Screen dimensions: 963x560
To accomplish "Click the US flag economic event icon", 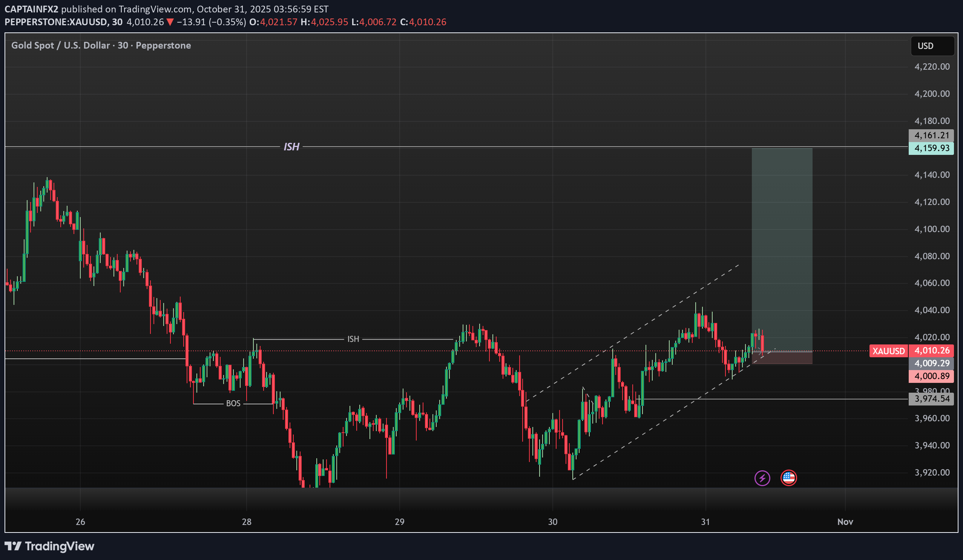I will 788,478.
